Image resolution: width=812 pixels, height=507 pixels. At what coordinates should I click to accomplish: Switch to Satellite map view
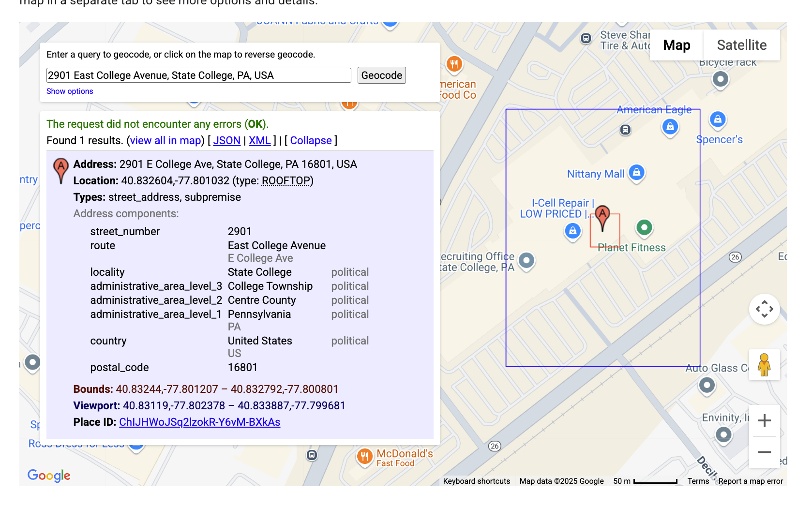[x=741, y=45]
